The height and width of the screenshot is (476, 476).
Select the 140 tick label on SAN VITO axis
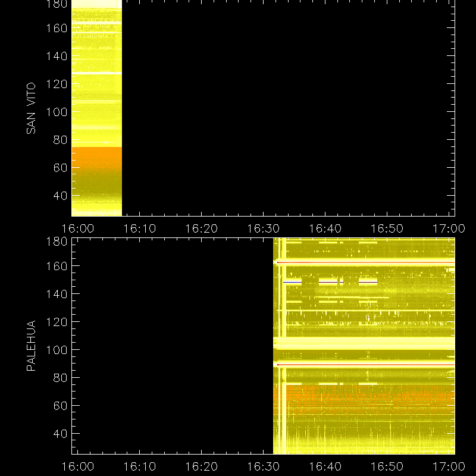(57, 56)
